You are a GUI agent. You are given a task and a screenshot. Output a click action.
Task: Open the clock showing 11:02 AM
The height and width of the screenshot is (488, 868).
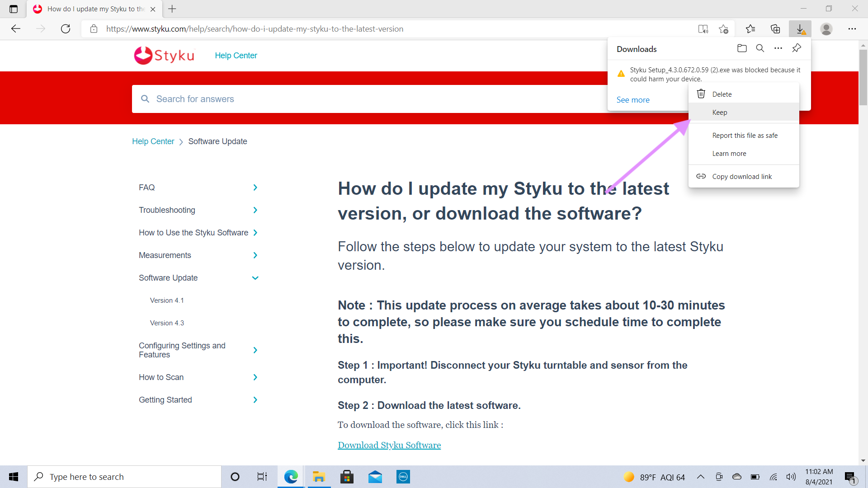tap(819, 477)
